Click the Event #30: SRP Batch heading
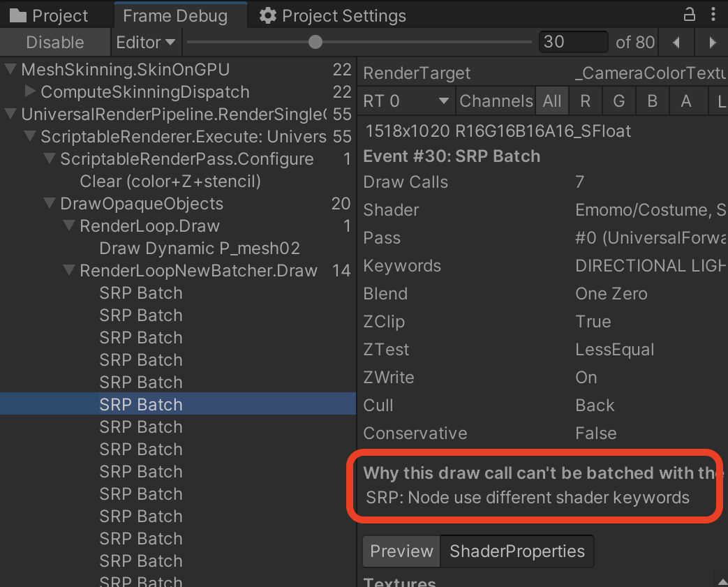Image resolution: width=728 pixels, height=587 pixels. [x=452, y=156]
